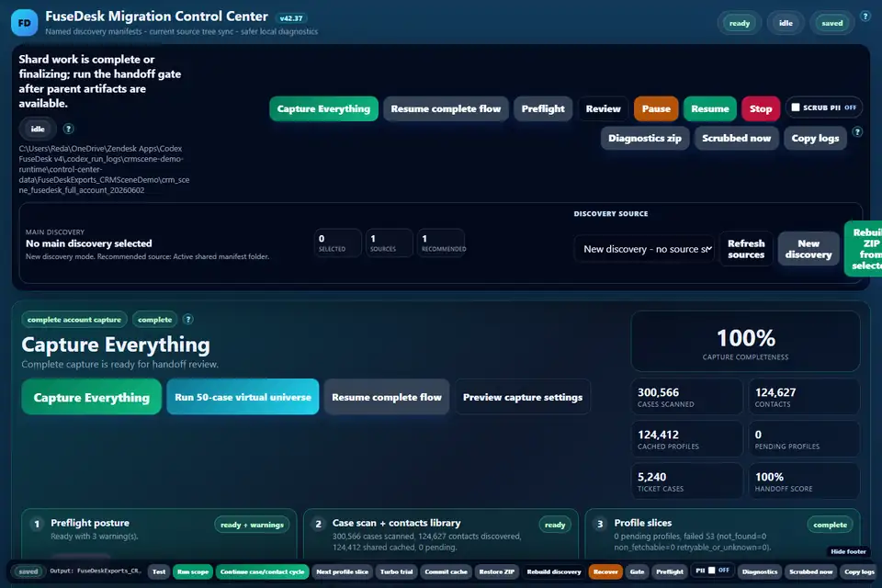The width and height of the screenshot is (882, 588).
Task: Click Next profile slice in the footer
Action: click(342, 571)
